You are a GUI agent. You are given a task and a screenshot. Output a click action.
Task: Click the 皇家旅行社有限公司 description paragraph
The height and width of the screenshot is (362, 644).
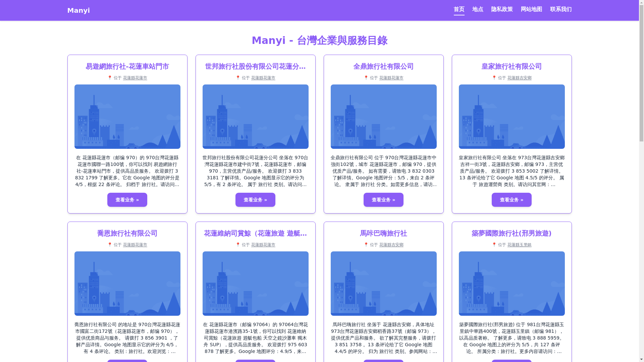click(x=512, y=171)
